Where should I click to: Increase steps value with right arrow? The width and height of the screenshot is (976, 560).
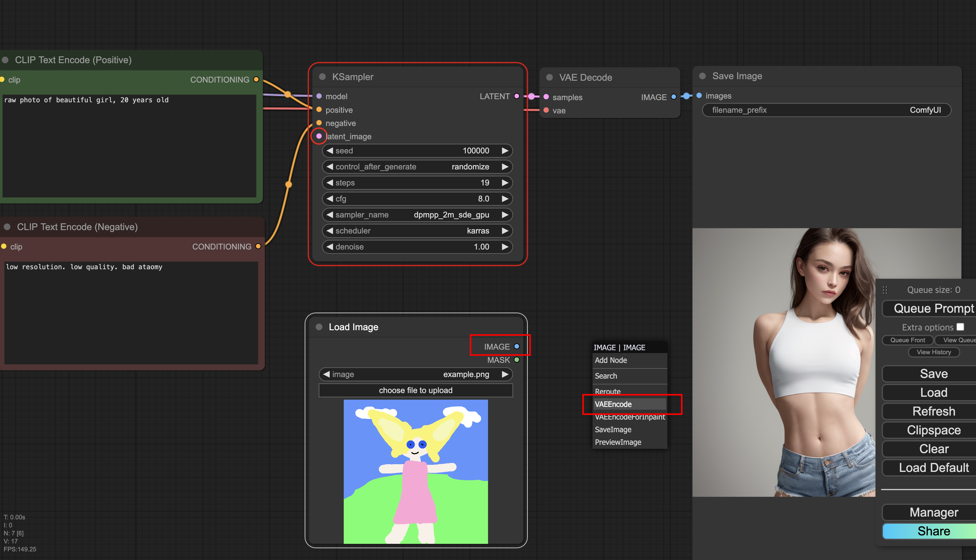505,183
